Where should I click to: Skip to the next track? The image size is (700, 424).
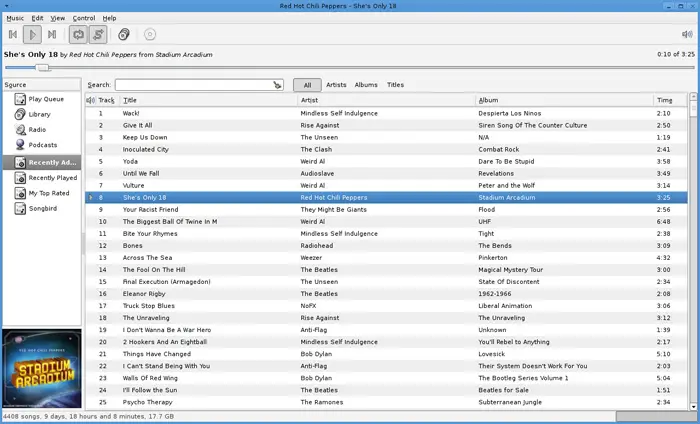(x=52, y=34)
